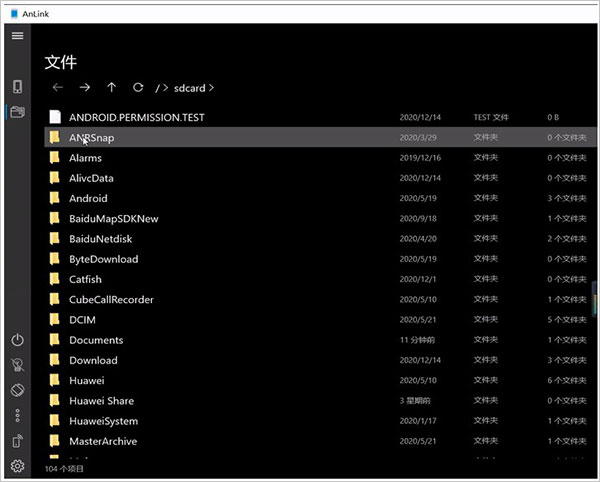Navigate forward with the right arrow

(84, 88)
